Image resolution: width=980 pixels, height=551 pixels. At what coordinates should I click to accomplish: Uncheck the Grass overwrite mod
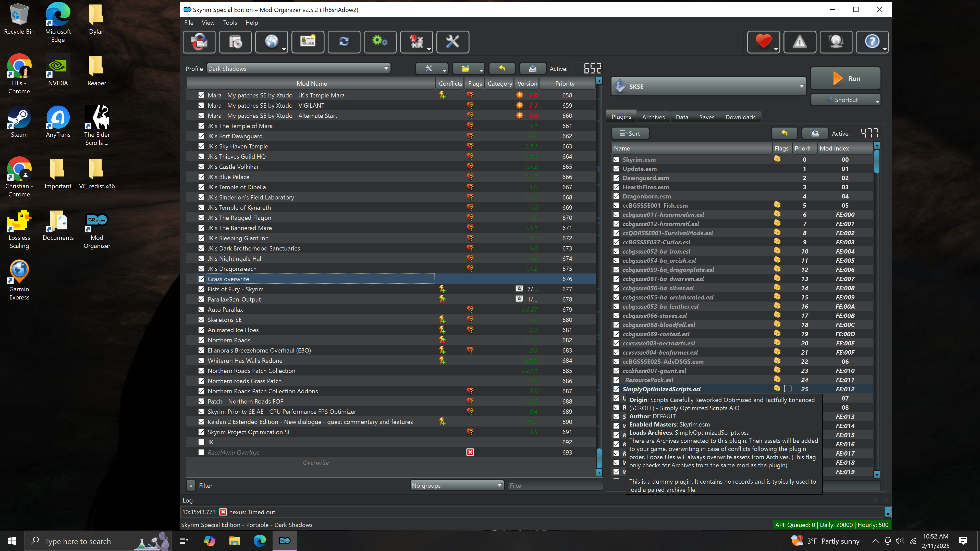click(201, 279)
